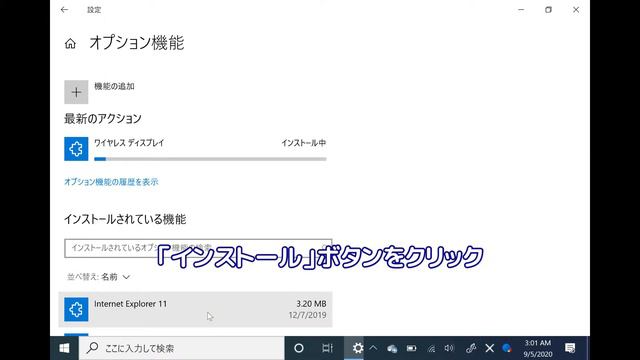Image resolution: width=640 pixels, height=360 pixels.
Task: Click the 3.20 MB size value
Action: click(x=311, y=304)
